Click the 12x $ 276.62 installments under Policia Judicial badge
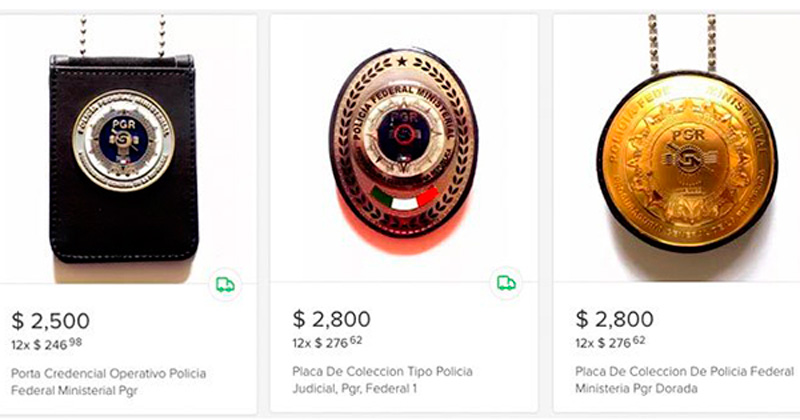This screenshot has height=420, width=800. [328, 343]
